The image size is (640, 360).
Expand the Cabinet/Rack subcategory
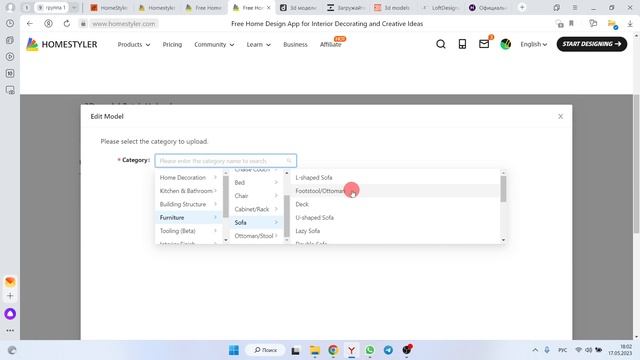tap(256, 209)
